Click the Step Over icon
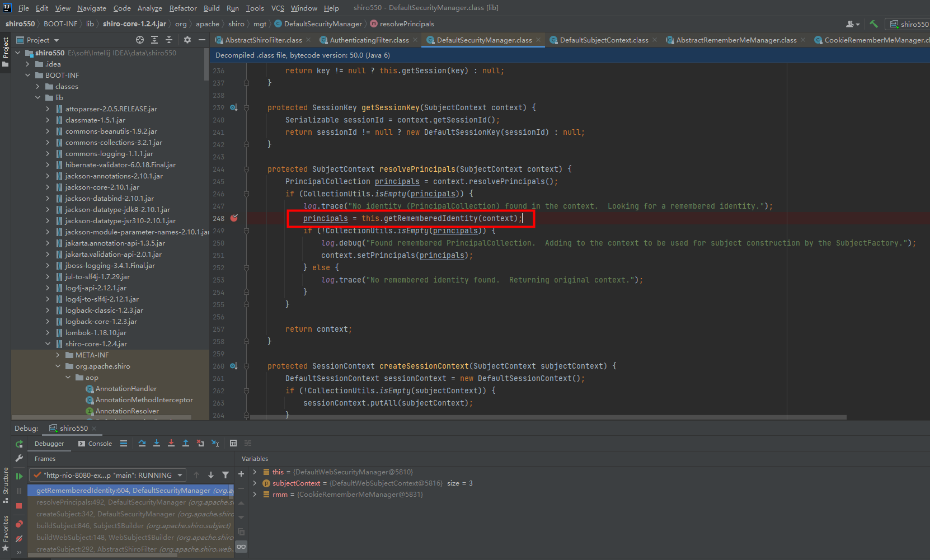 [x=142, y=443]
